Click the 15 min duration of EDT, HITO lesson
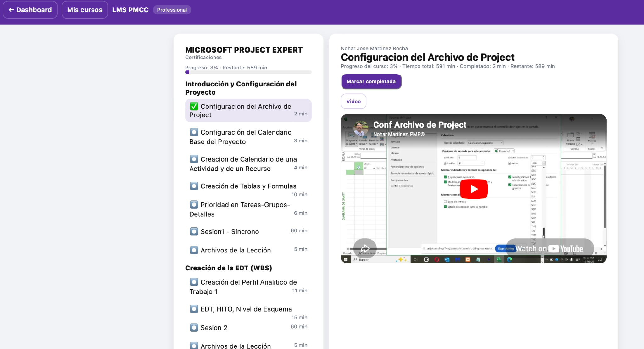 coord(299,317)
